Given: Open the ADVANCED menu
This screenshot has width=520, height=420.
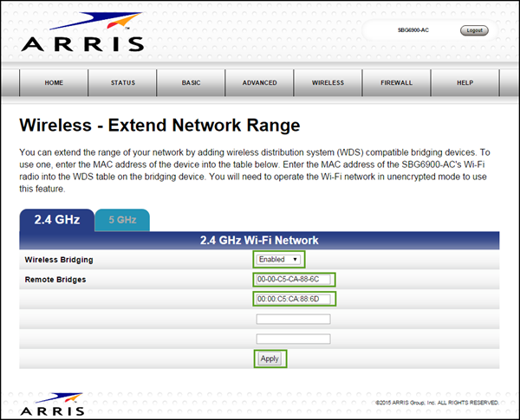Looking at the screenshot, I should [260, 83].
